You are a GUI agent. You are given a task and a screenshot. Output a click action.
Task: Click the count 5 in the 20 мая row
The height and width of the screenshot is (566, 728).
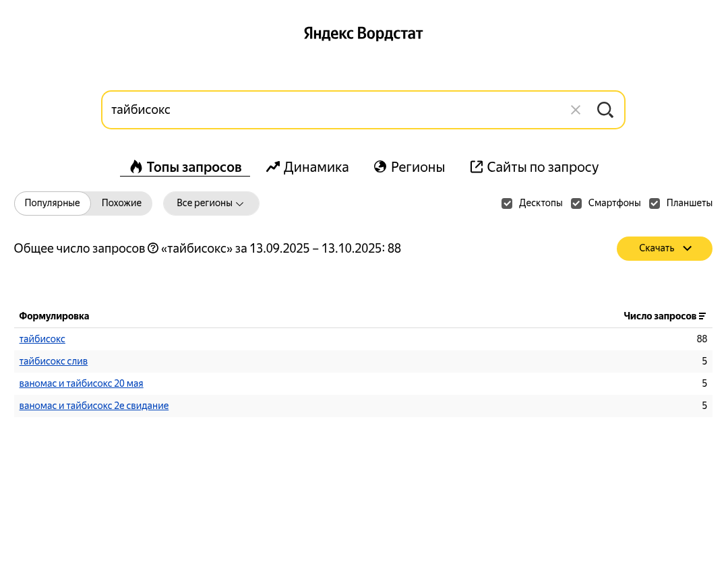click(704, 383)
